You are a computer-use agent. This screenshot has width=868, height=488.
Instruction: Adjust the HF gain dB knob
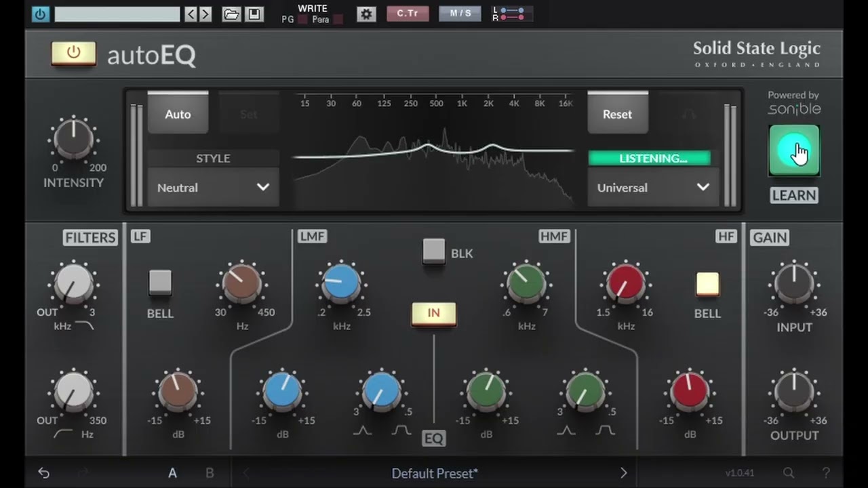pyautogui.click(x=690, y=391)
